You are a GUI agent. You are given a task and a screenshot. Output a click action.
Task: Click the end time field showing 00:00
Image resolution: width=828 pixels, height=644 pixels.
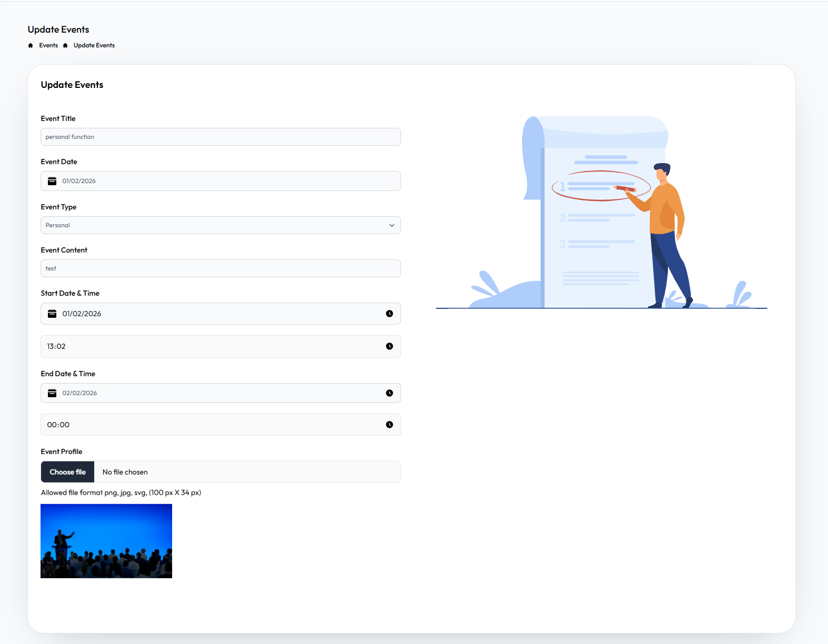coord(221,425)
